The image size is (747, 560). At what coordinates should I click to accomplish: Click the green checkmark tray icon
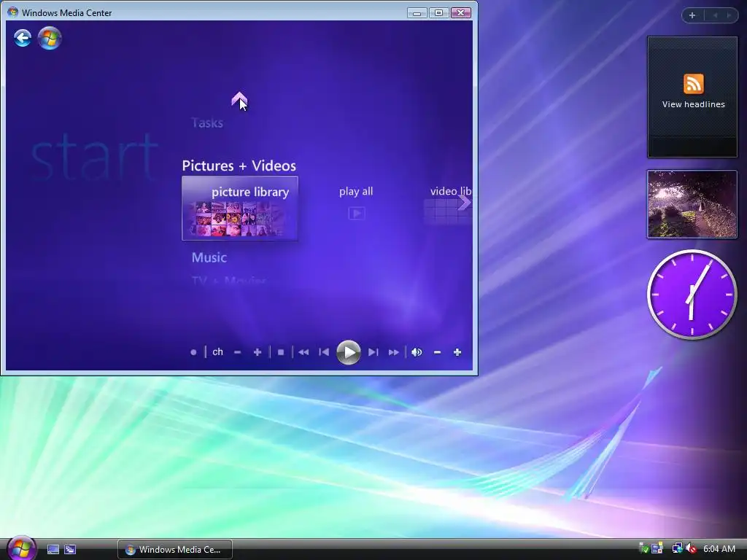click(x=643, y=548)
